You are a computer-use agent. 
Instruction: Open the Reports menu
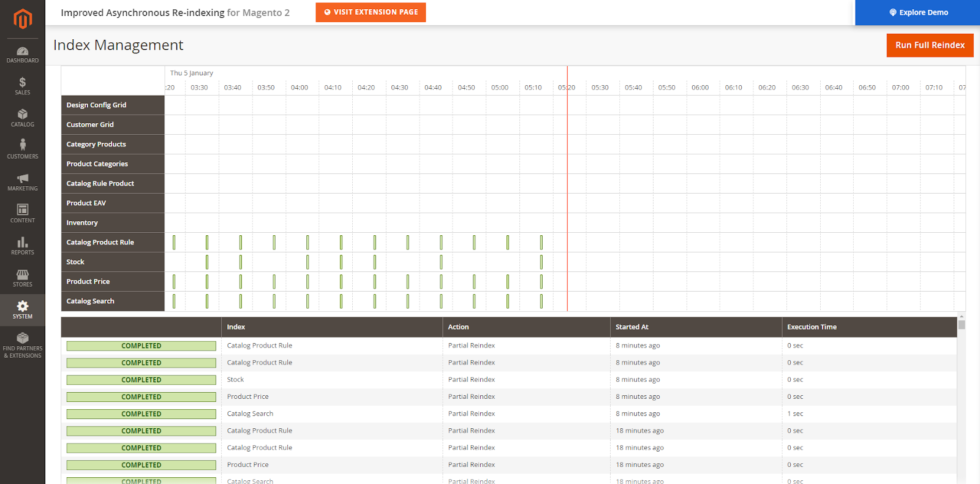[x=23, y=246]
